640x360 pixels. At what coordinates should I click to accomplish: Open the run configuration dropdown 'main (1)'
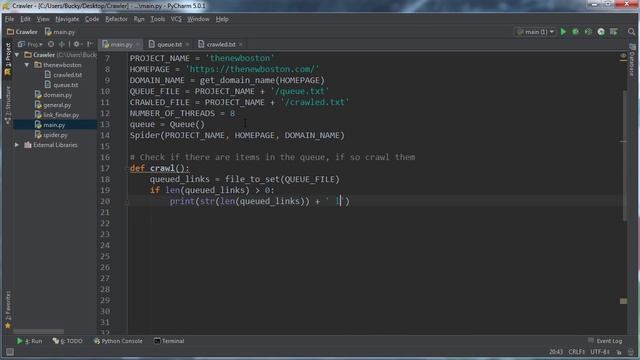[535, 32]
